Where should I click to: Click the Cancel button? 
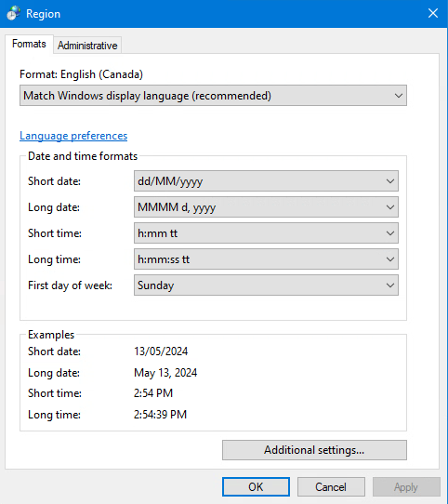[x=331, y=487]
